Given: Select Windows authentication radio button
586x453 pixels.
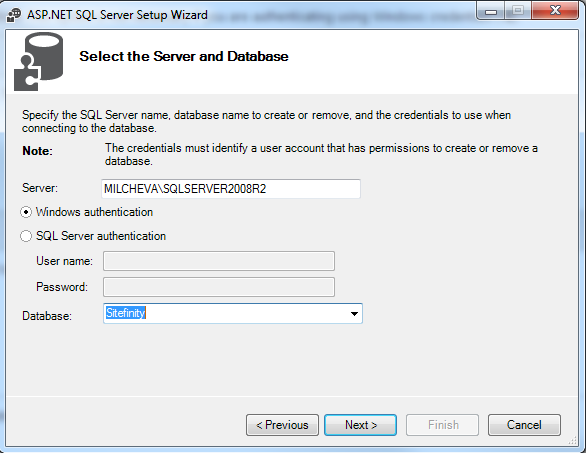Looking at the screenshot, I should tap(26, 212).
